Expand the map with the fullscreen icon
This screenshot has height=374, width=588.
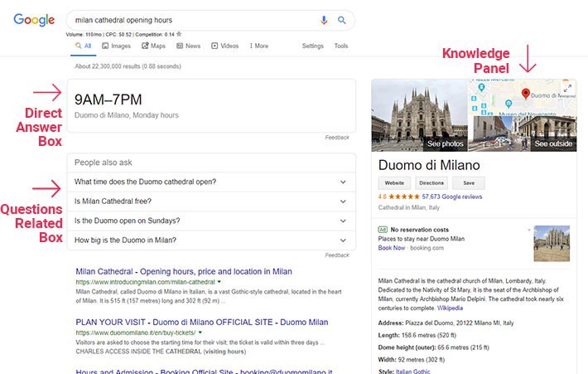(568, 88)
